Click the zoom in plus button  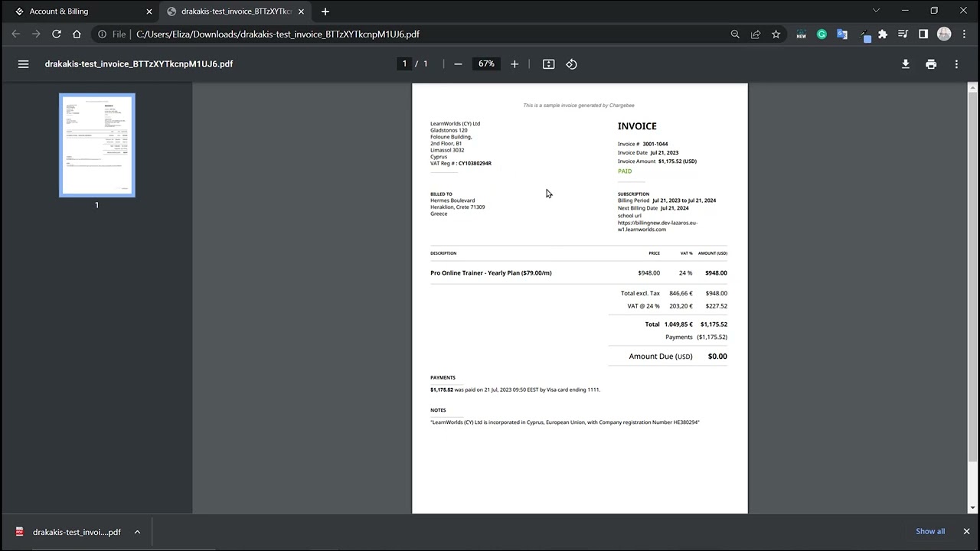(514, 64)
